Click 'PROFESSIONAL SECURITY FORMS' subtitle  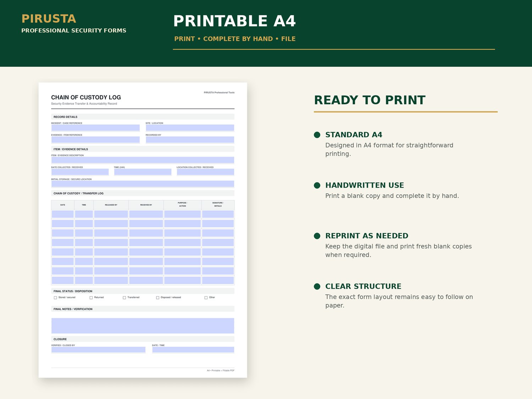tap(74, 31)
